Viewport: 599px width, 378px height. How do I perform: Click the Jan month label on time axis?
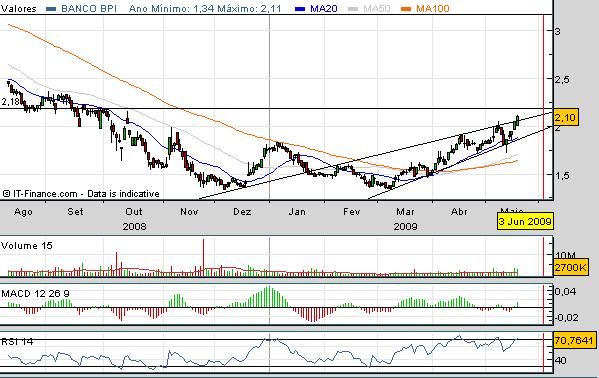297,211
